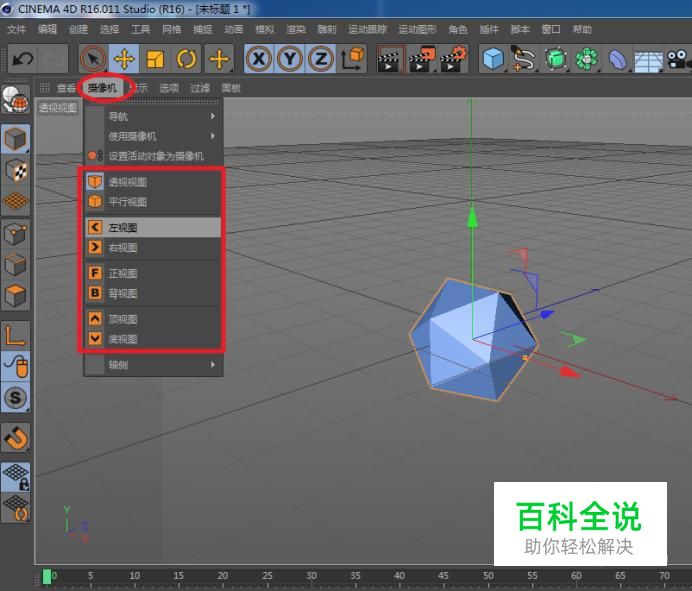Open the 渲染 menu

click(296, 30)
